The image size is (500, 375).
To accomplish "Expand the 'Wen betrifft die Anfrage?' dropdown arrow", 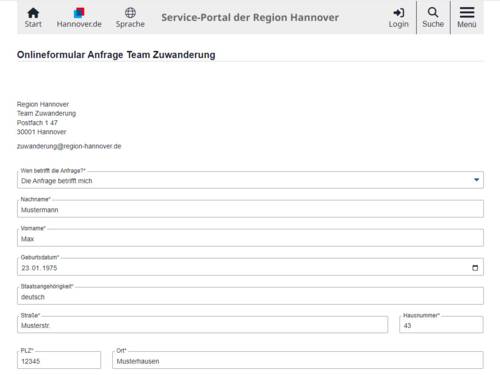I will click(x=476, y=180).
